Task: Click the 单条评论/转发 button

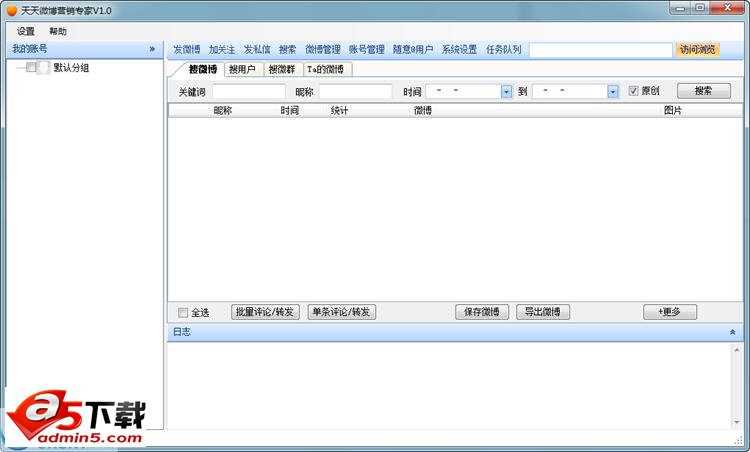Action: click(342, 312)
